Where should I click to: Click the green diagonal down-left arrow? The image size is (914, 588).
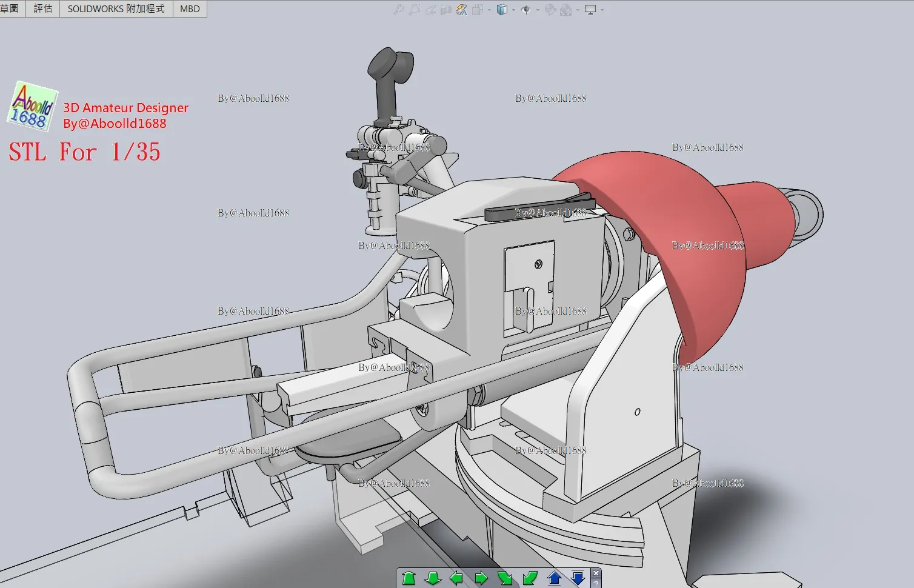pyautogui.click(x=530, y=578)
